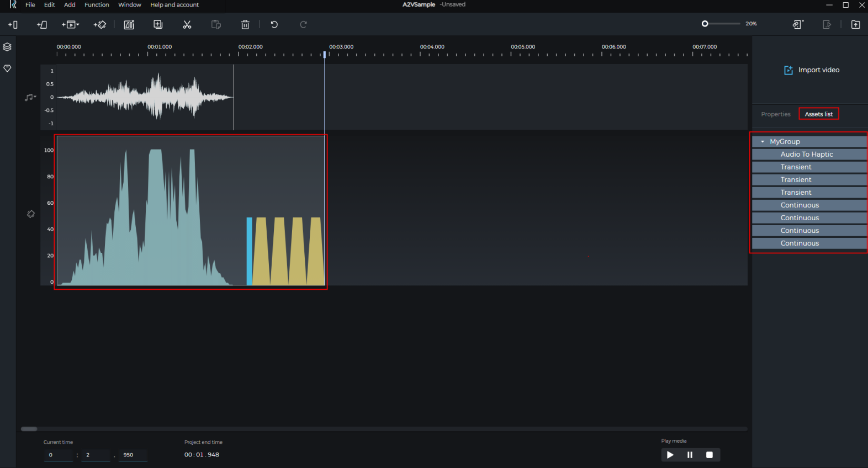Collapse the MyGroup tree arrow
This screenshot has height=468, width=868.
(763, 142)
